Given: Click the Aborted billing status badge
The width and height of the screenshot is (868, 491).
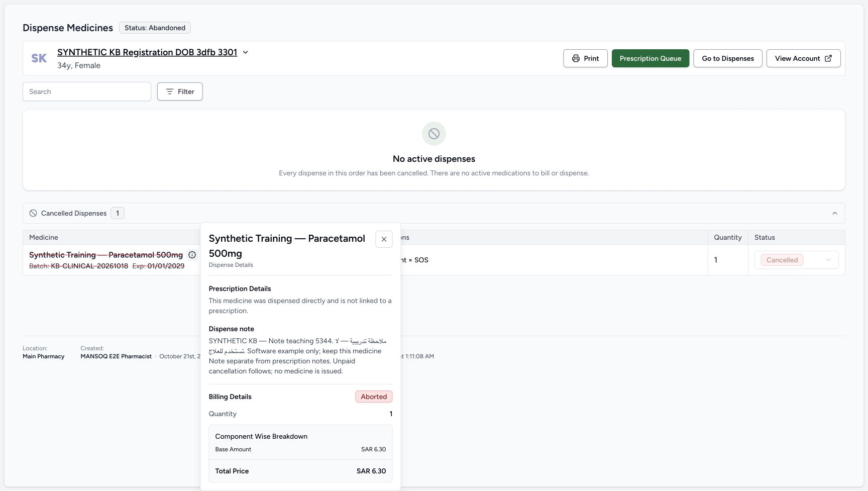Looking at the screenshot, I should tap(374, 397).
